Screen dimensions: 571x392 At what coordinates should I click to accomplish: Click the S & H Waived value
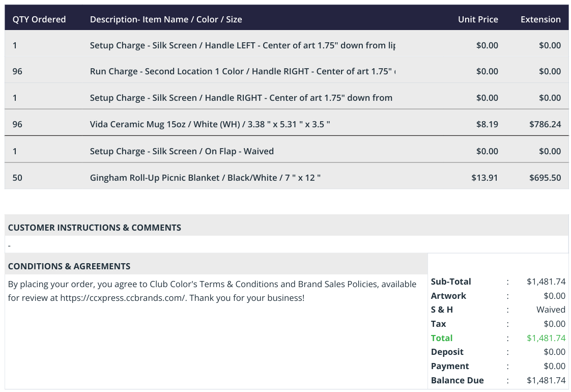551,310
